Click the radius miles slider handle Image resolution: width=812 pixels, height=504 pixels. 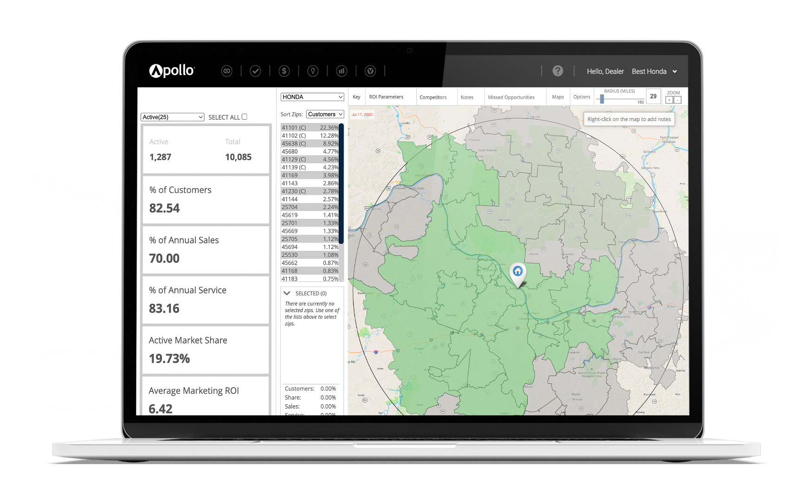click(x=602, y=99)
